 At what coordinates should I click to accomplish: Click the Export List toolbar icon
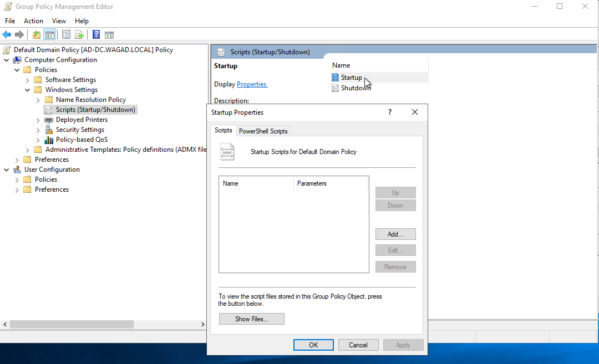click(x=79, y=34)
